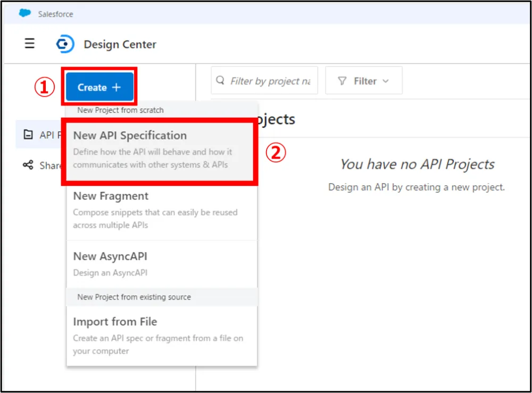
Task: Click 'New Project from scratch' header
Action: [120, 110]
